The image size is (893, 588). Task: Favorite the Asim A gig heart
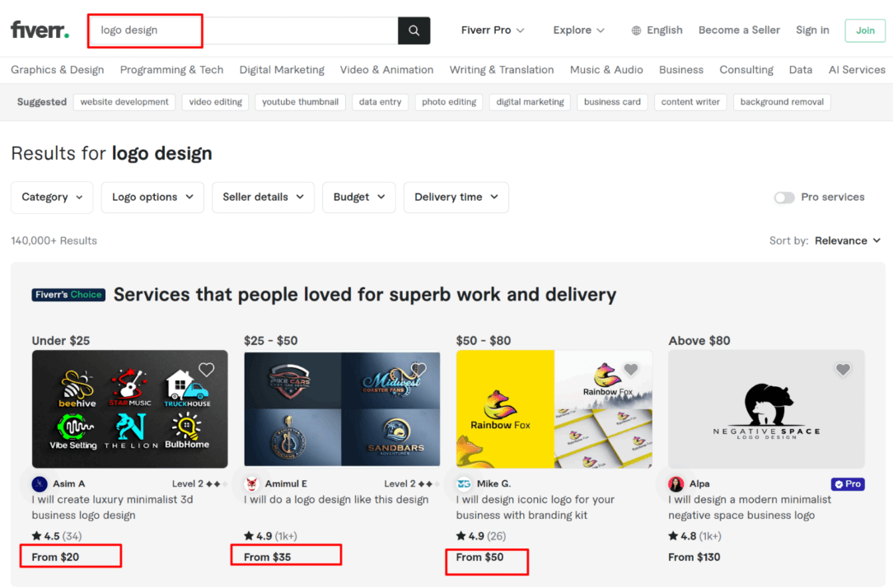pos(206,370)
